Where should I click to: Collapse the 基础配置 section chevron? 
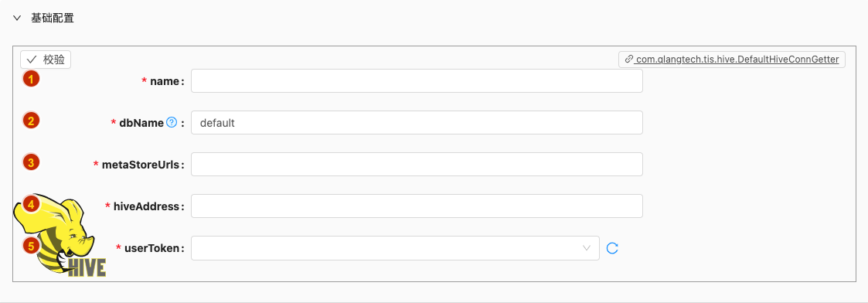point(17,19)
